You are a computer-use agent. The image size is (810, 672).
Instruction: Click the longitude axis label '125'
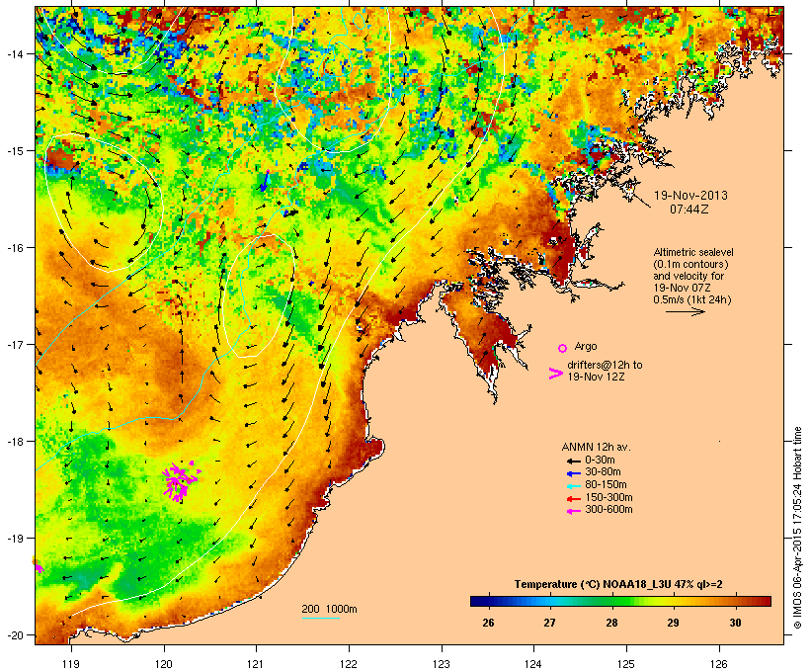coord(626,664)
